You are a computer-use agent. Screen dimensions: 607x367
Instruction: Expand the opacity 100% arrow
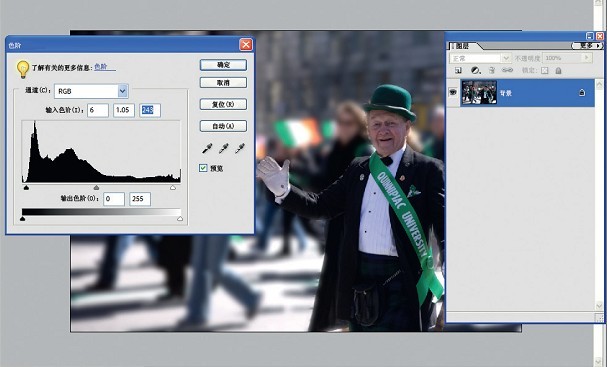pyautogui.click(x=586, y=58)
